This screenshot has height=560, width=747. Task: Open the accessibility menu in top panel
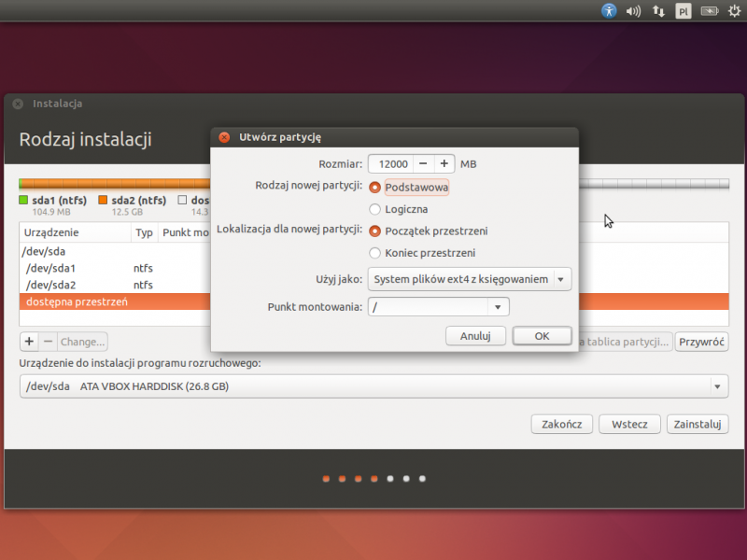coord(608,11)
